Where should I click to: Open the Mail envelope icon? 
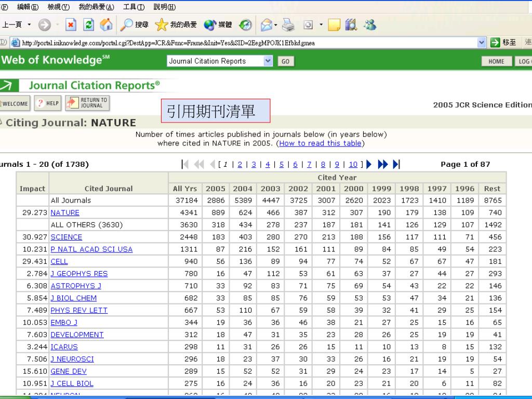coord(267,25)
